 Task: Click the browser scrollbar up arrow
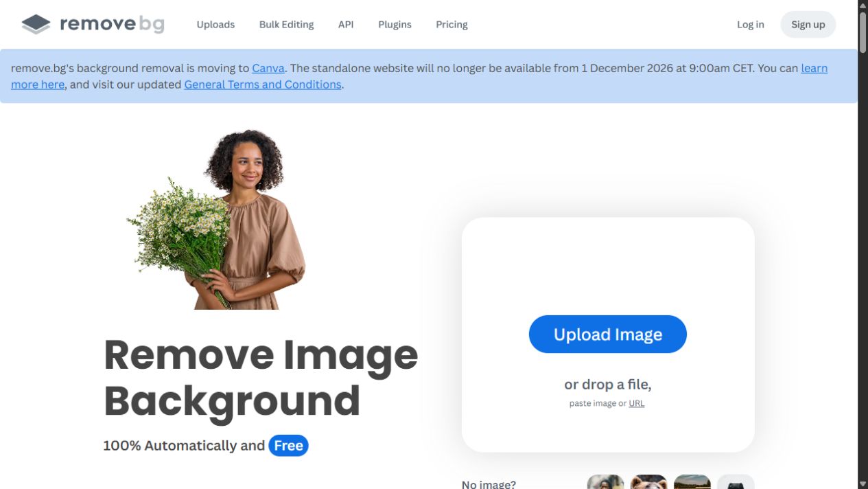pyautogui.click(x=863, y=5)
